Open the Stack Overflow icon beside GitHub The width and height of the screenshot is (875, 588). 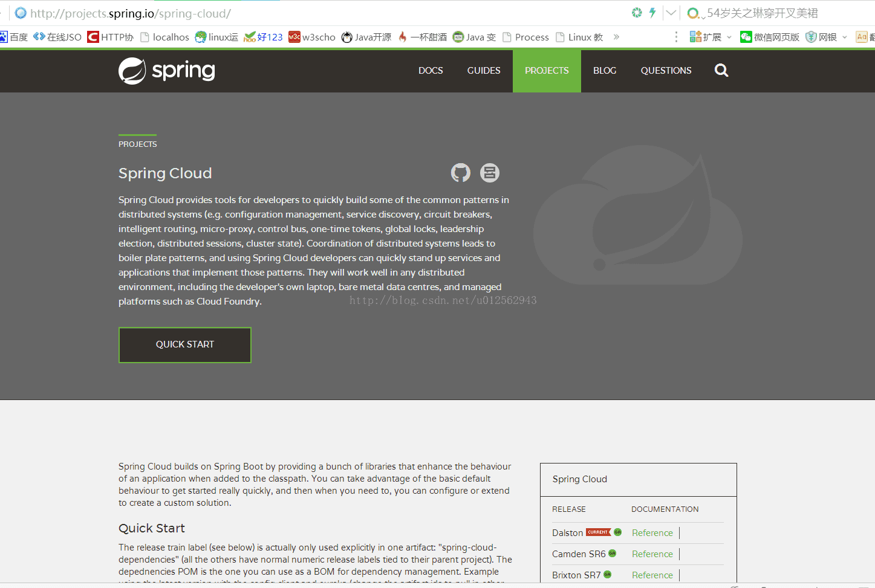click(490, 173)
